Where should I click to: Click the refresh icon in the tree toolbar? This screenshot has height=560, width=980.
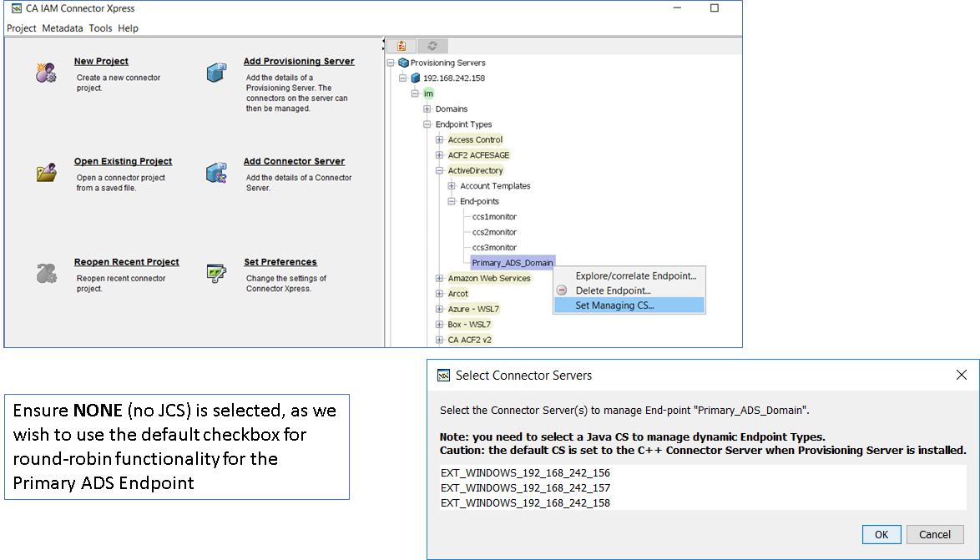tap(432, 46)
